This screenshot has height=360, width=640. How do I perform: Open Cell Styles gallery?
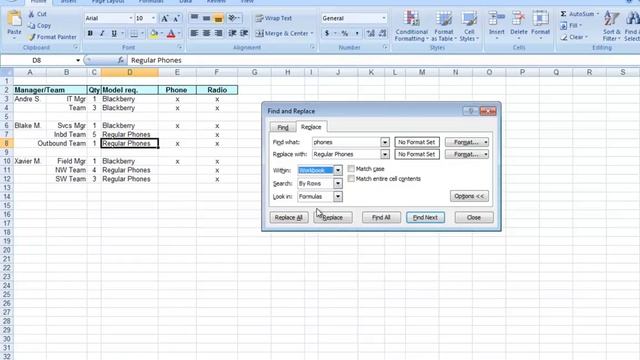[469, 26]
